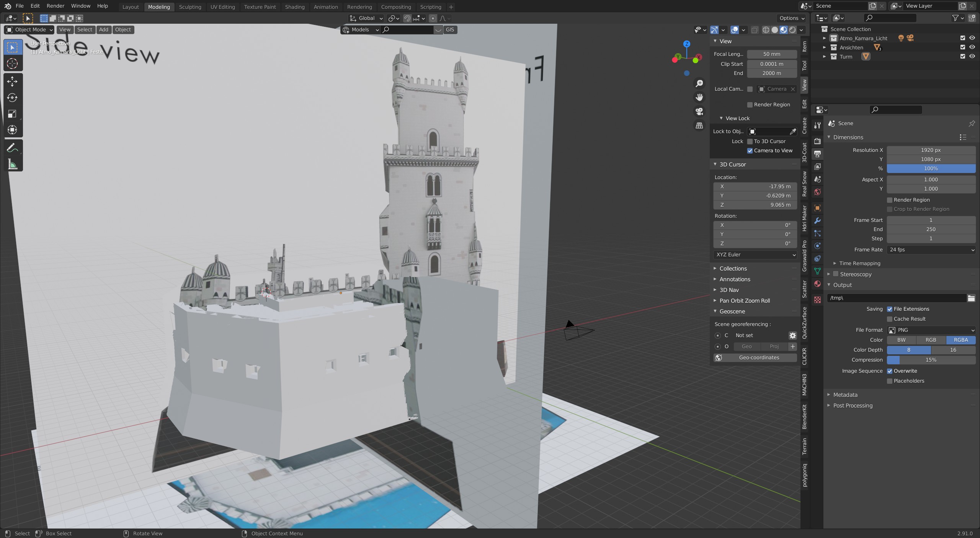Enable Cache Result checkbox
Screen dimensions: 980x538
click(x=890, y=319)
